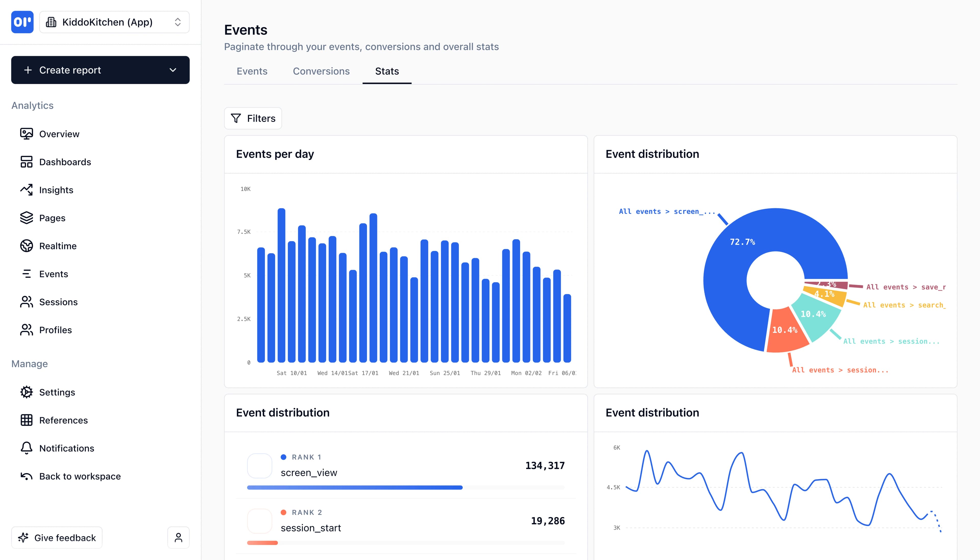Open the Realtime view
980x560 pixels.
58,246
